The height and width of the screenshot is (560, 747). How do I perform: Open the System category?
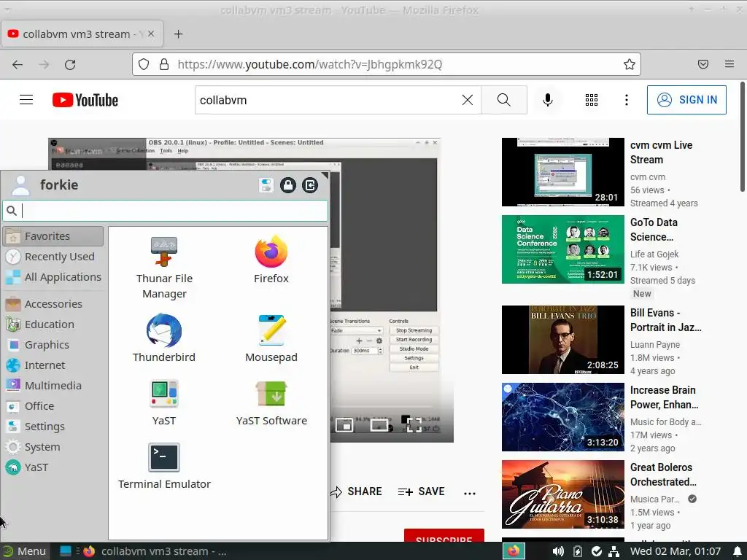[53, 447]
